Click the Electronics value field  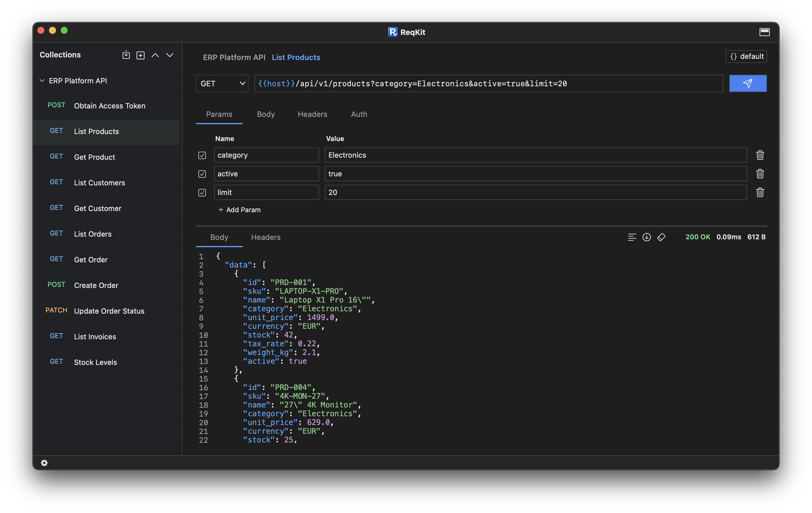(536, 155)
